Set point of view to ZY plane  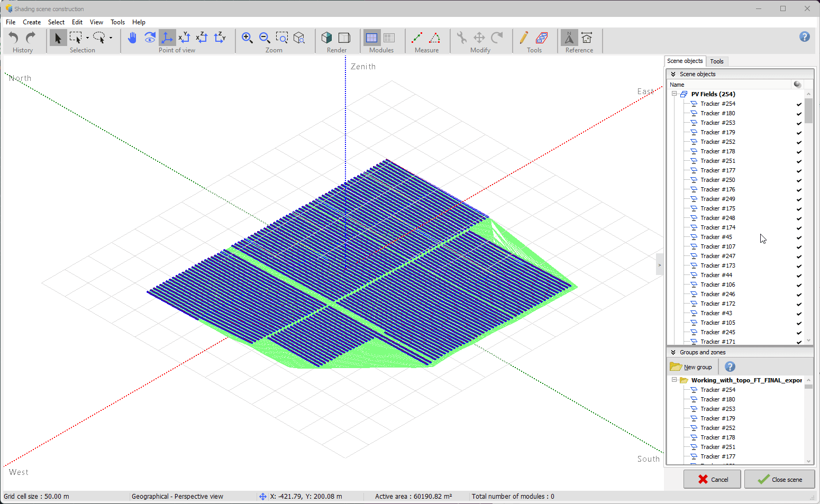(x=220, y=38)
